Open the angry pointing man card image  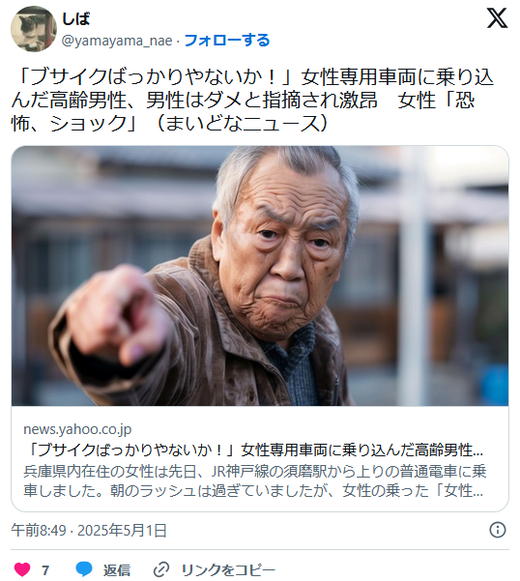click(260, 276)
